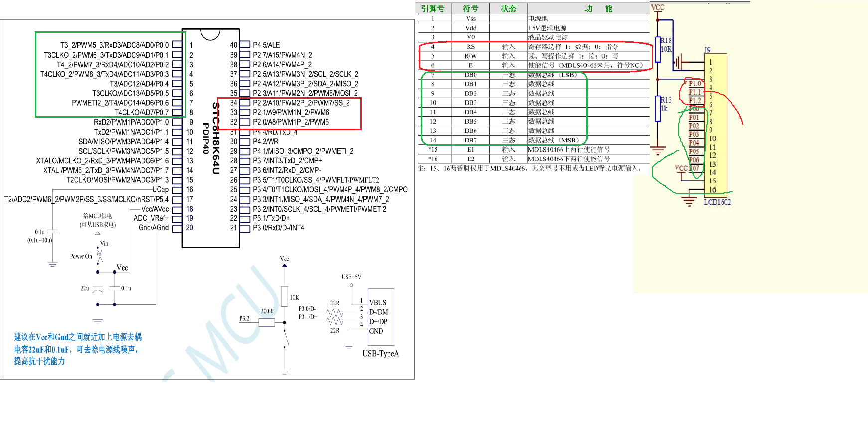The width and height of the screenshot is (868, 428).
Task: Click the 'P2.5/A13/PWM3N_2/SCL_2/SCLK_2' label
Action: click(x=306, y=74)
